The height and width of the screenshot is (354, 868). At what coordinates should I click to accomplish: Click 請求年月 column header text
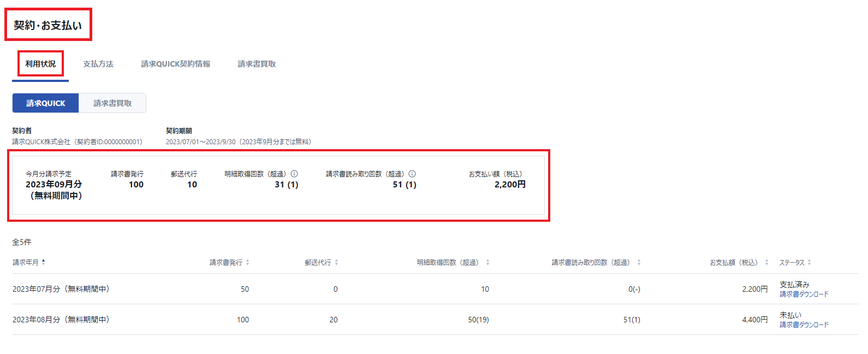click(x=26, y=262)
